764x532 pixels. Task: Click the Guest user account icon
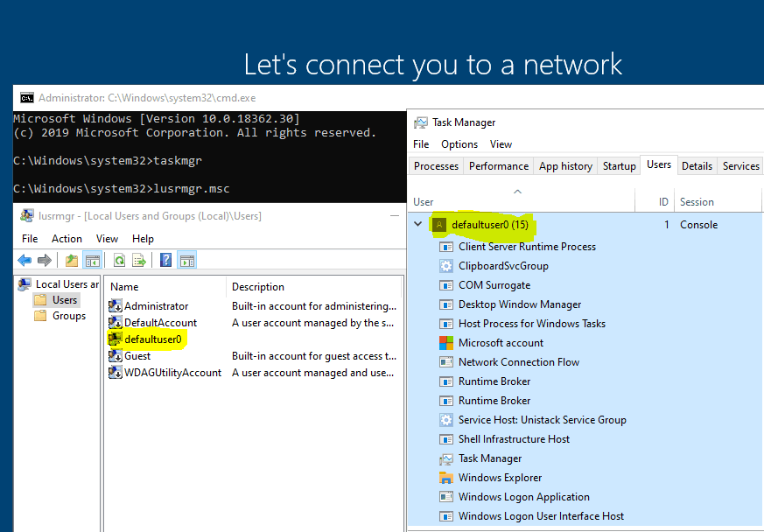[115, 355]
